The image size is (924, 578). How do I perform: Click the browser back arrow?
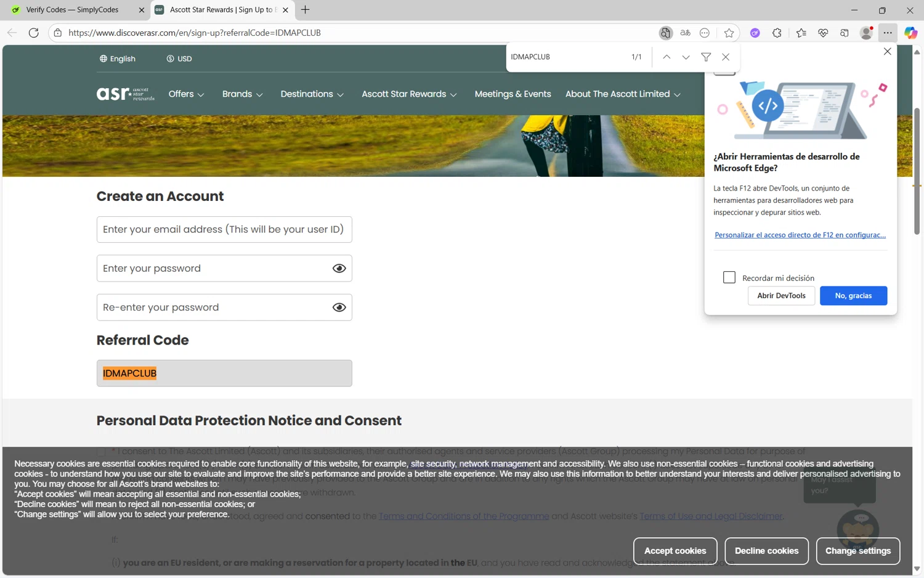(x=12, y=33)
